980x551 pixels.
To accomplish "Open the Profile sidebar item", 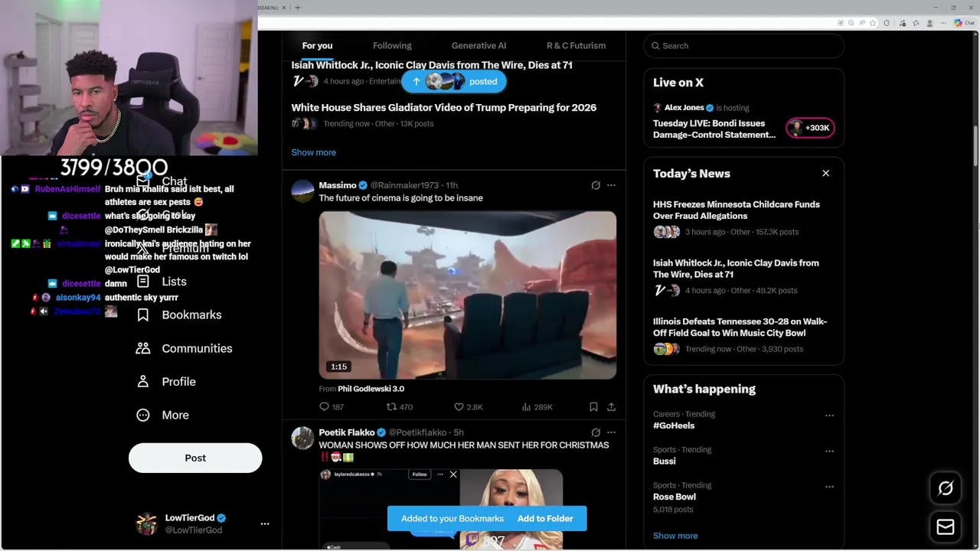I will pos(165,382).
